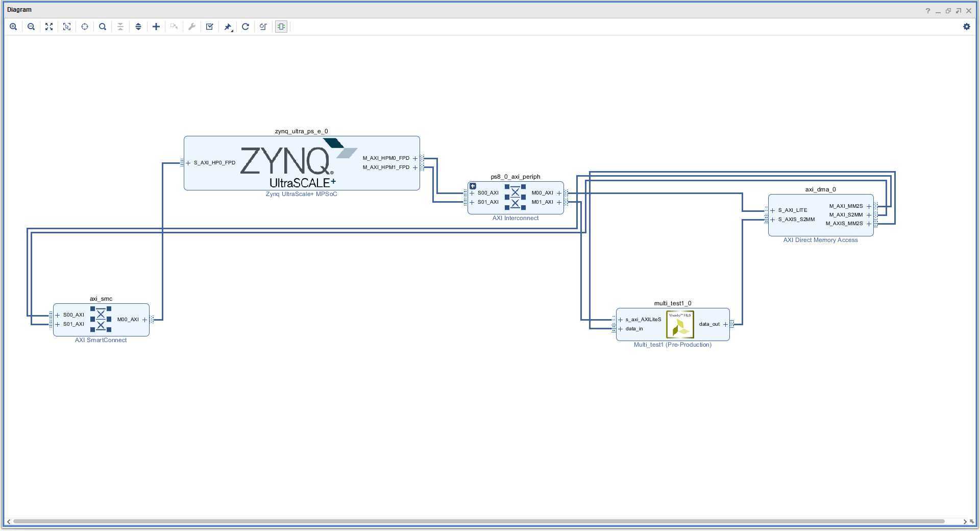Click the AXI SmartConnect label
The height and width of the screenshot is (531, 980).
(x=101, y=340)
